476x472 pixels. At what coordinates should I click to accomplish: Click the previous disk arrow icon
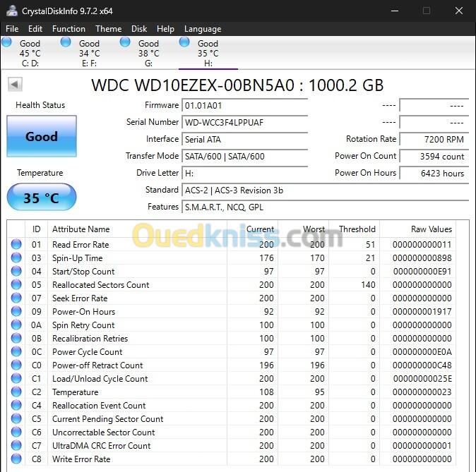click(15, 85)
